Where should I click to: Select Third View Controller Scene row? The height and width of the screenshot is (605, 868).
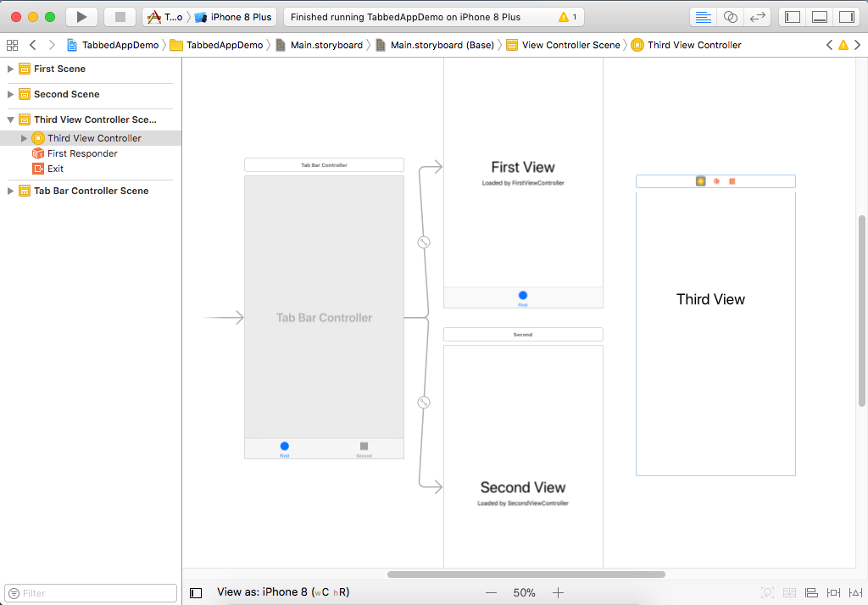pos(90,119)
